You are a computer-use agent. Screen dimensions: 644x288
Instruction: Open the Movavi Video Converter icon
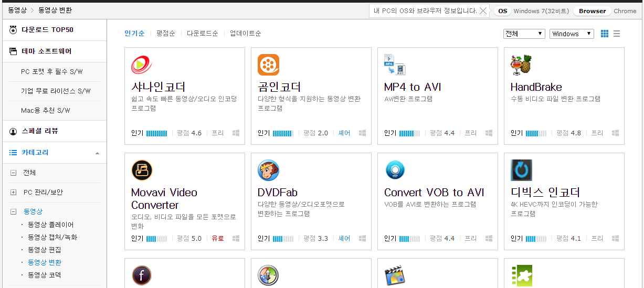142,170
